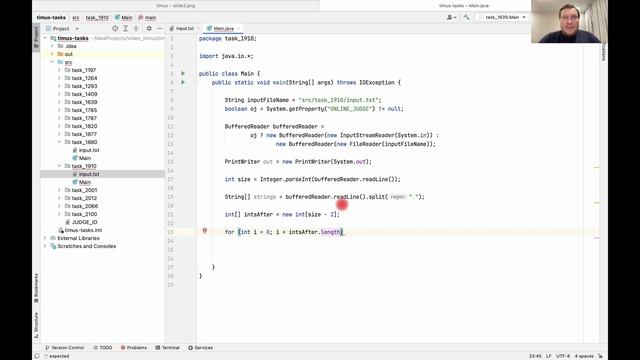This screenshot has height=360, width=640.
Task: Collapse the task_1880 folder
Action: tap(60, 142)
